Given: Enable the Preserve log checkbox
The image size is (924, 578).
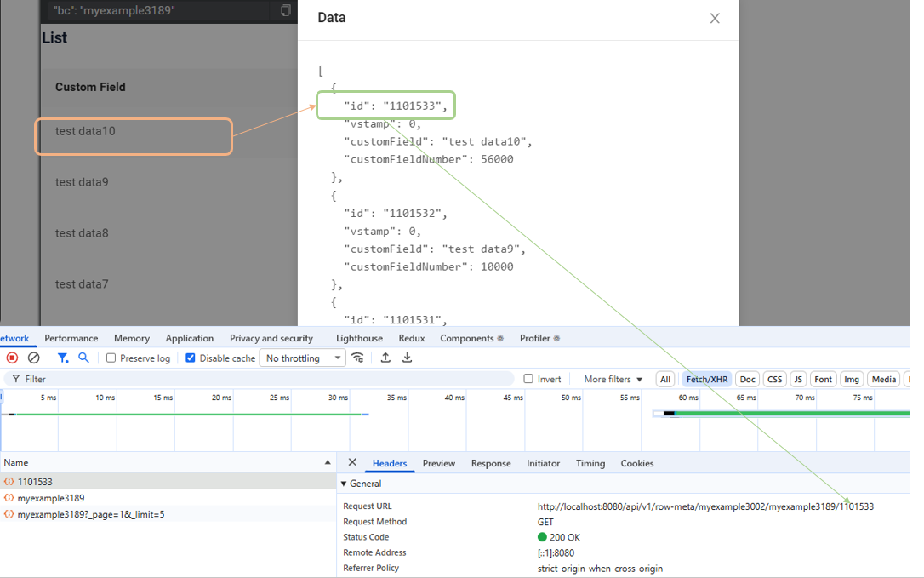Looking at the screenshot, I should pyautogui.click(x=111, y=358).
